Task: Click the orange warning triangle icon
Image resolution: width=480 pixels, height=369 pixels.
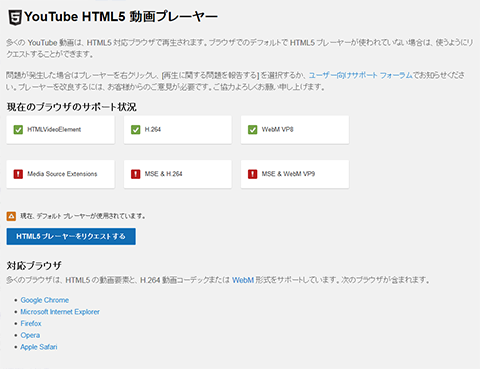Action: point(11,216)
